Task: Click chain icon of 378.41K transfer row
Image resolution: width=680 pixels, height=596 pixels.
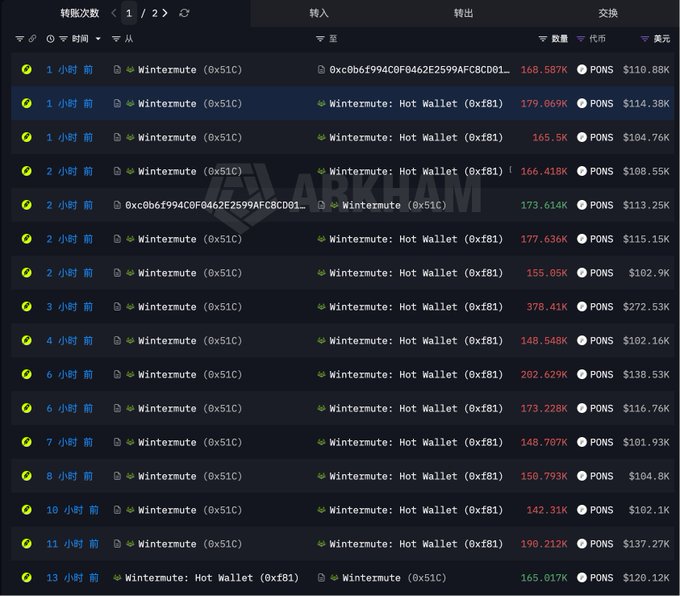Action: 26,307
